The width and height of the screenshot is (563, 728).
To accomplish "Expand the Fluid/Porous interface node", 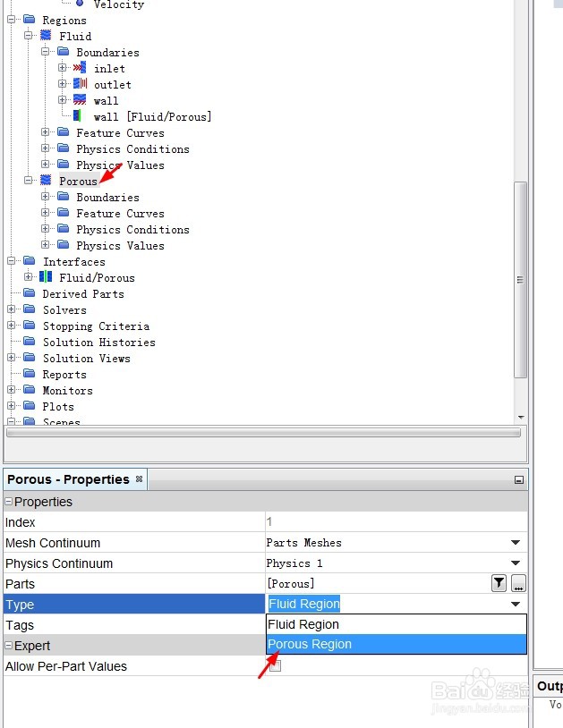I will (x=29, y=277).
